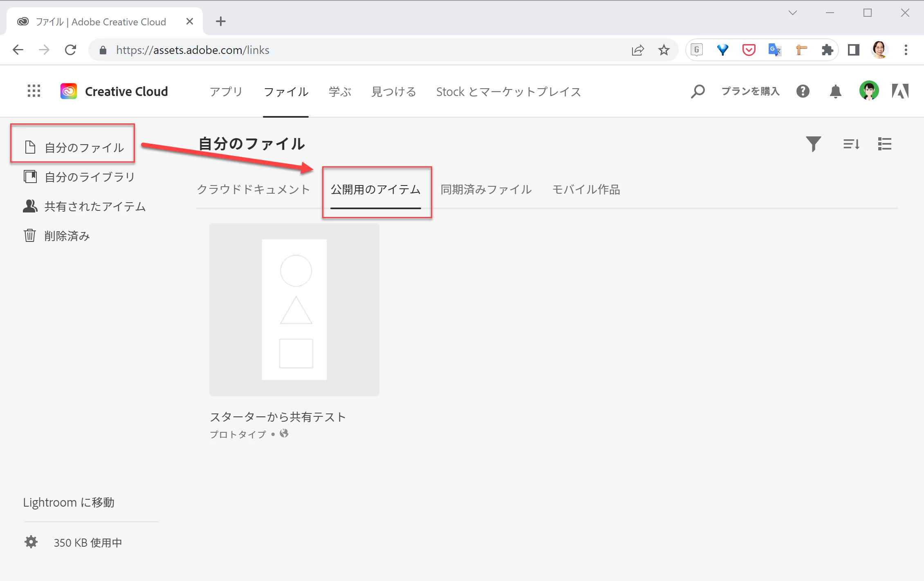Bookmark the page with star icon
924x581 pixels.
664,50
